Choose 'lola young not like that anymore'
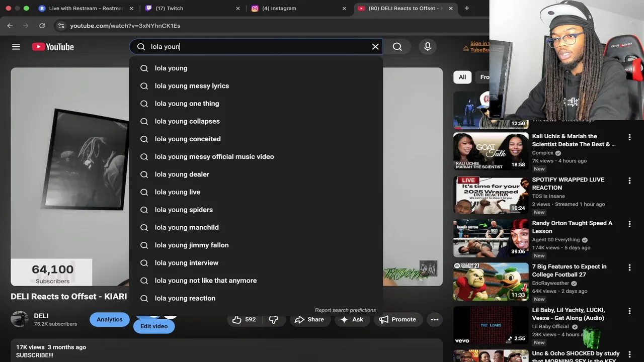Viewport: 644px width, 362px height. pos(256,281)
